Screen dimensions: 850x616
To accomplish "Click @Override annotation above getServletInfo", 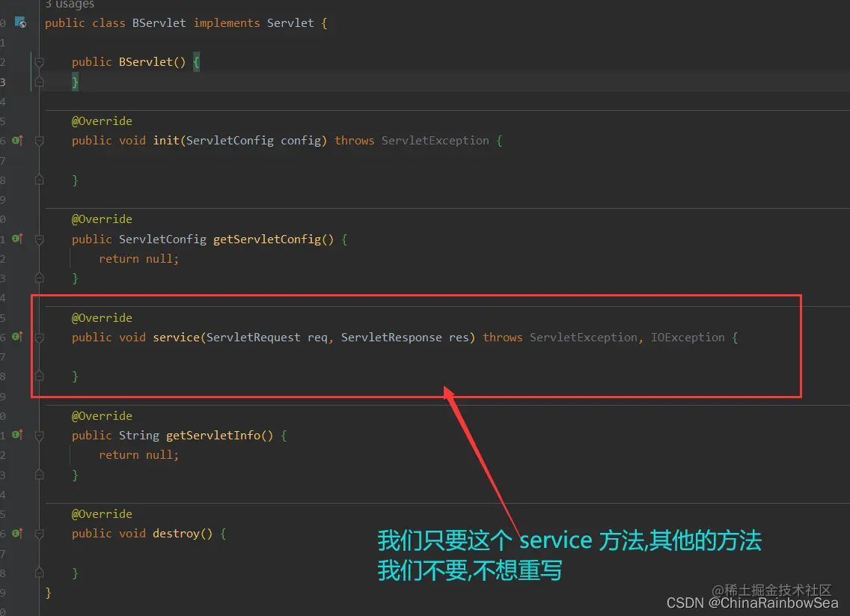I will [x=102, y=416].
